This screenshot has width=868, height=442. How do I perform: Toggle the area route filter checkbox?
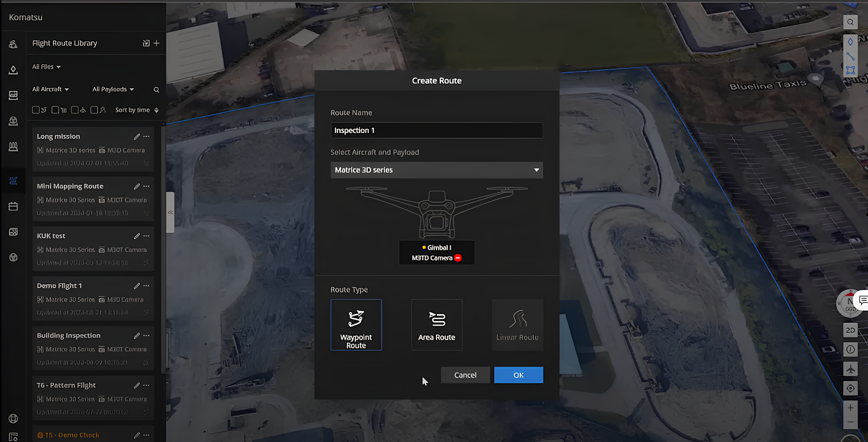[55, 110]
